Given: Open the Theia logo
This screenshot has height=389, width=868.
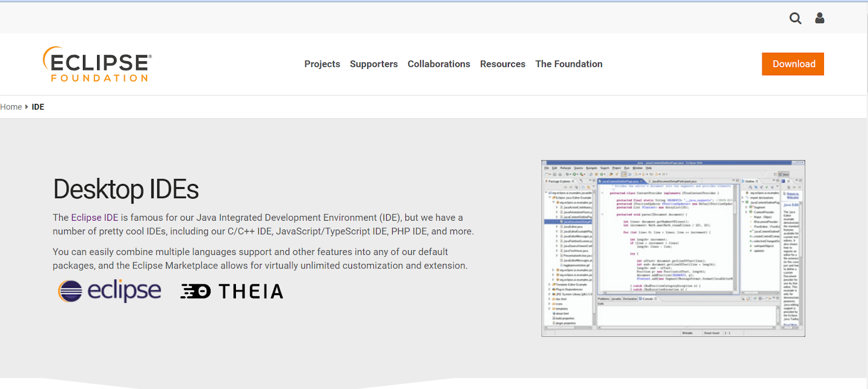Looking at the screenshot, I should pyautogui.click(x=232, y=291).
